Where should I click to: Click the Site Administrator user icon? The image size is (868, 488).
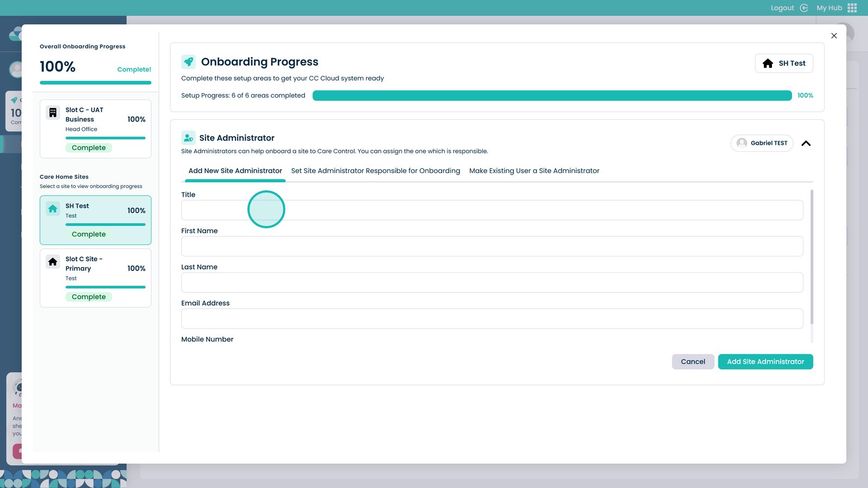tap(188, 138)
